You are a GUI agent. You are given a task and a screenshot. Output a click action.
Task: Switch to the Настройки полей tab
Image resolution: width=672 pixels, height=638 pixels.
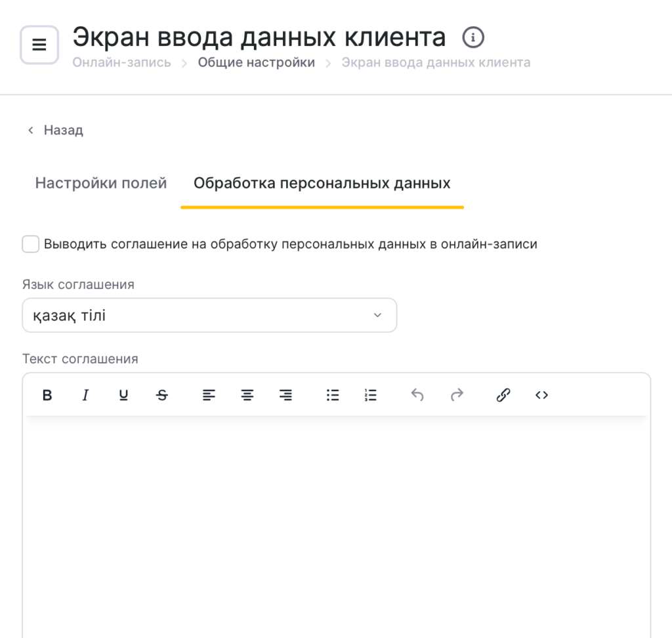click(101, 183)
